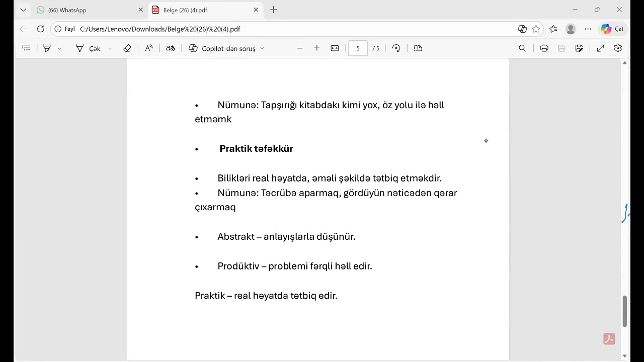The width and height of the screenshot is (644, 362).
Task: Open PDF settings gear
Action: coord(618,48)
